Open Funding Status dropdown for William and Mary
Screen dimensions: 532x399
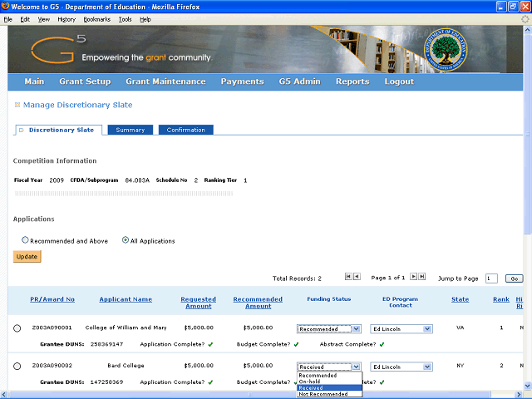tap(329, 329)
